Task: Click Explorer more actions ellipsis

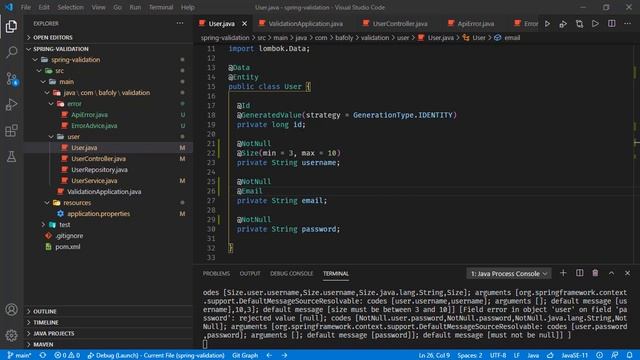Action: coord(180,23)
